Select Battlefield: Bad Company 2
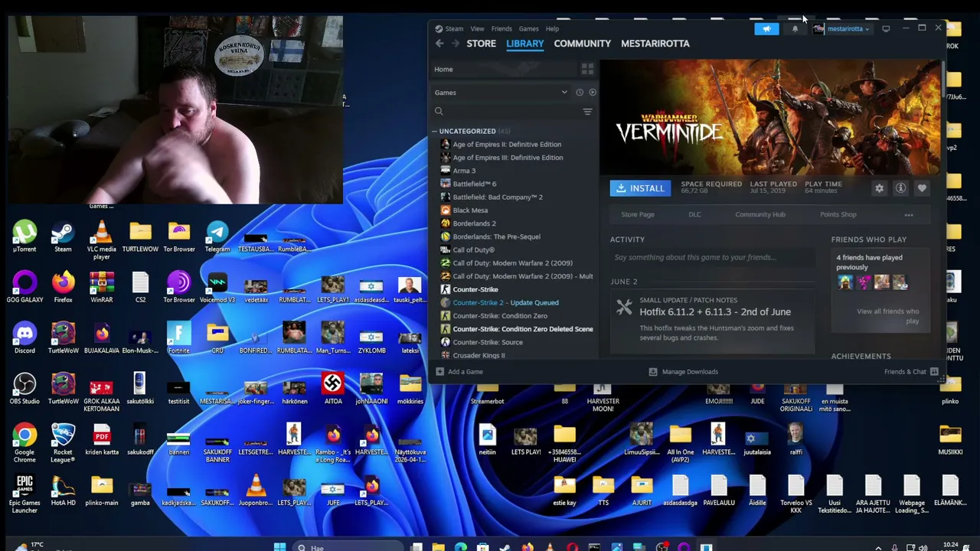The width and height of the screenshot is (980, 551). click(498, 197)
